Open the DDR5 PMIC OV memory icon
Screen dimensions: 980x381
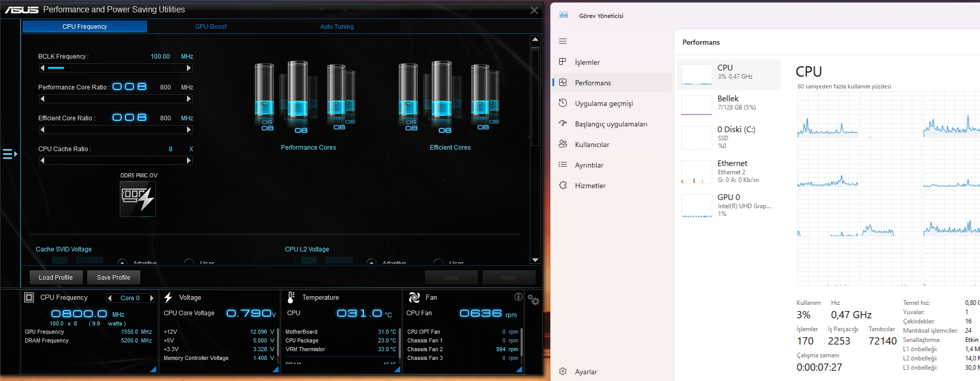coord(138,198)
